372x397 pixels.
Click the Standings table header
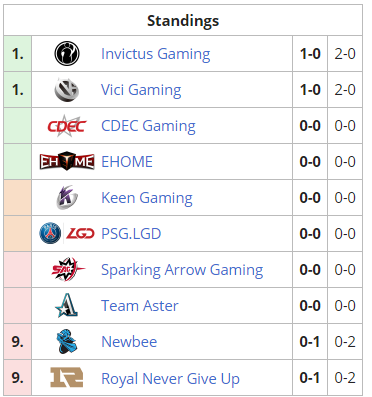pyautogui.click(x=183, y=20)
